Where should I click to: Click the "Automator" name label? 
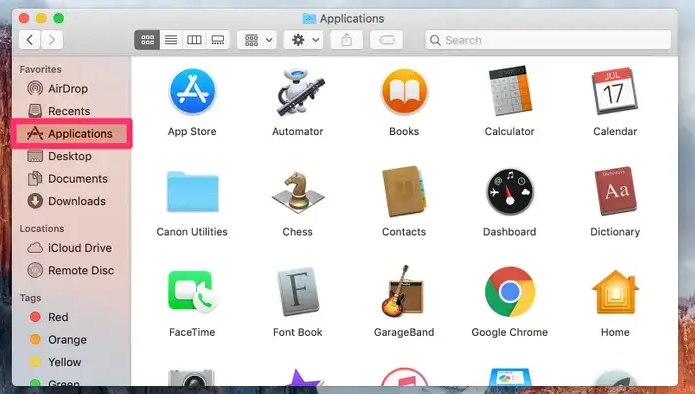point(298,132)
